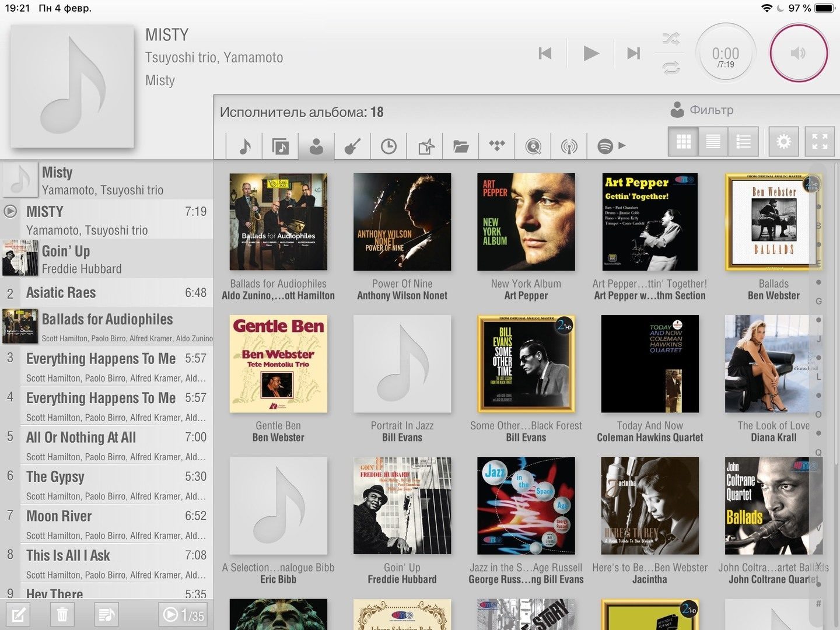This screenshot has width=840, height=630.
Task: Open the guitar Genre browse icon
Action: pos(352,146)
